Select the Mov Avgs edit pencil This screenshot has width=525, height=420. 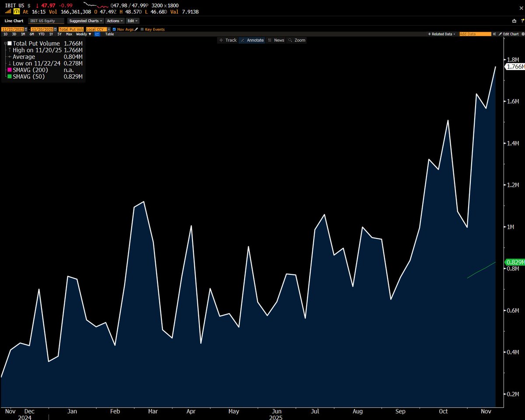click(136, 29)
